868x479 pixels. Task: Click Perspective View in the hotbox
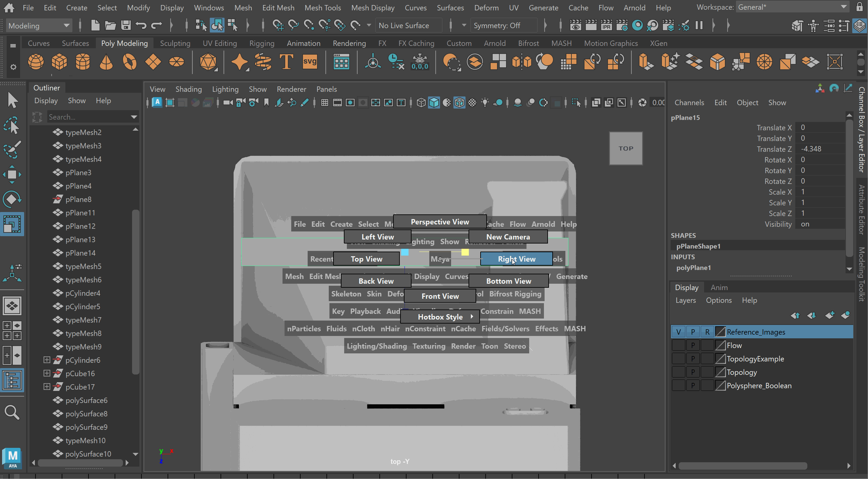coord(439,222)
